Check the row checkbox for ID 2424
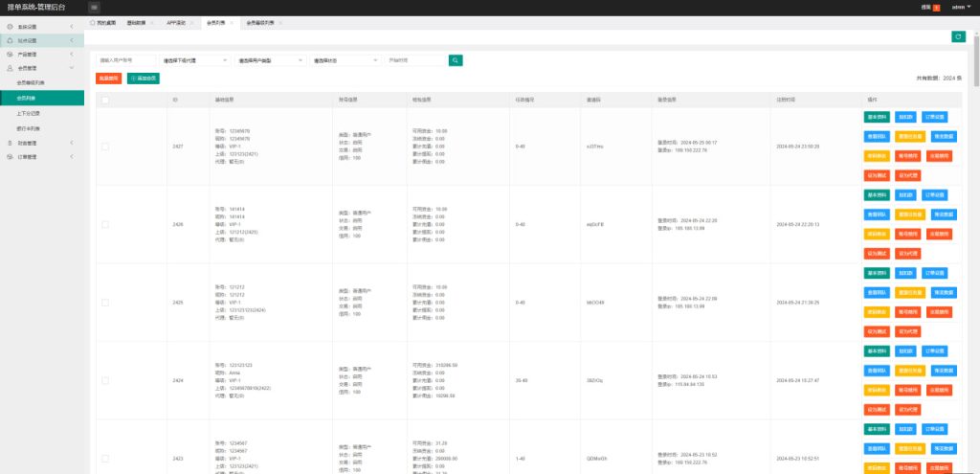This screenshot has height=474, width=980. (x=105, y=380)
